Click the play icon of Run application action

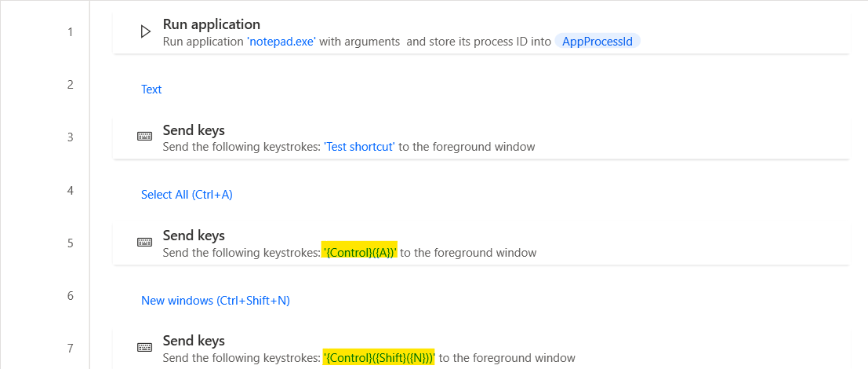[x=145, y=32]
